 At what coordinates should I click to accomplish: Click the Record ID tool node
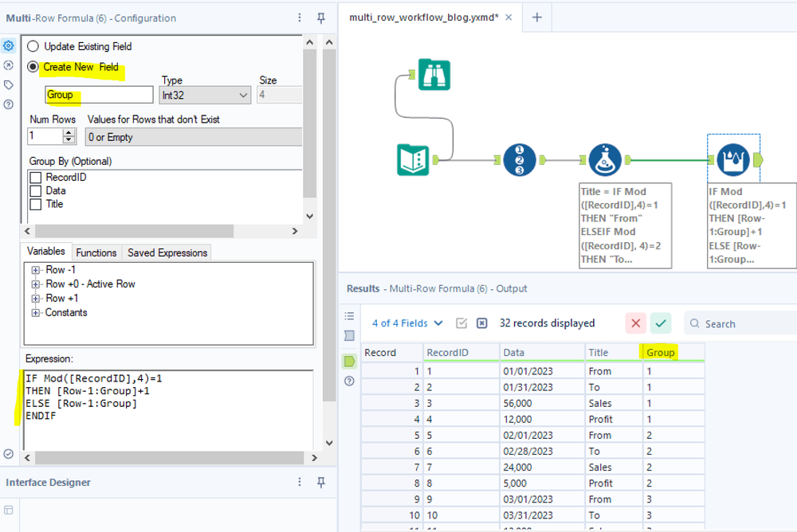[x=519, y=159]
